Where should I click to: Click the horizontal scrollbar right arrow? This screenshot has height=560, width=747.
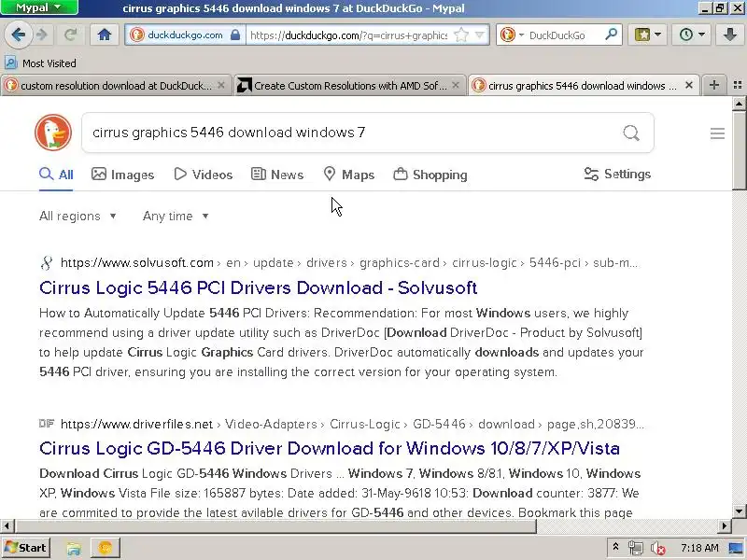pyautogui.click(x=725, y=525)
